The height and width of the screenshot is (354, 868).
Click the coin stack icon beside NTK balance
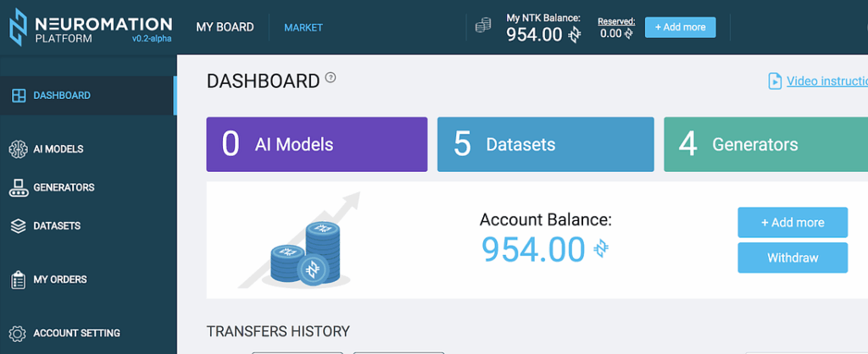(483, 27)
